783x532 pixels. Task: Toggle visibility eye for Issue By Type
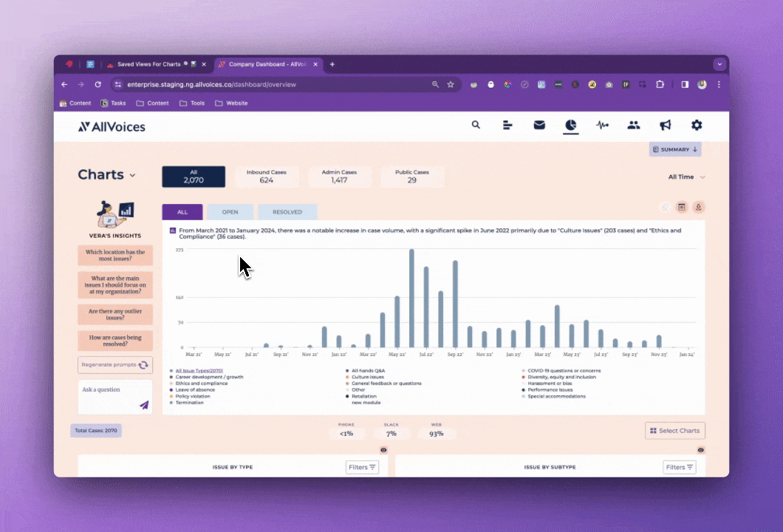click(x=383, y=450)
